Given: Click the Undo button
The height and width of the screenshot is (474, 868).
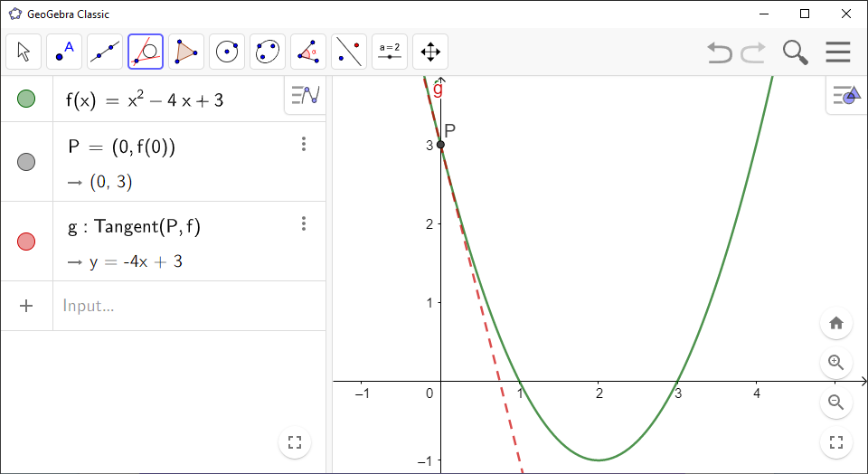Looking at the screenshot, I should [x=720, y=52].
